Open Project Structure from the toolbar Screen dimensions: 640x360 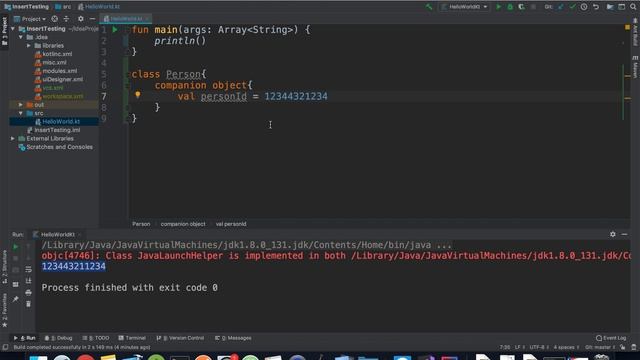(610, 7)
